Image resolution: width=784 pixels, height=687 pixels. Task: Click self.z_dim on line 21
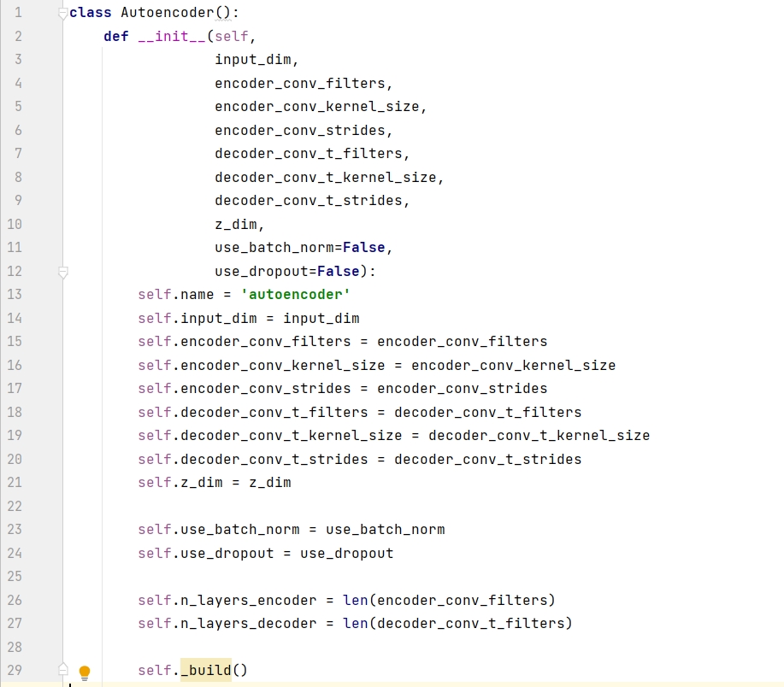tap(180, 482)
